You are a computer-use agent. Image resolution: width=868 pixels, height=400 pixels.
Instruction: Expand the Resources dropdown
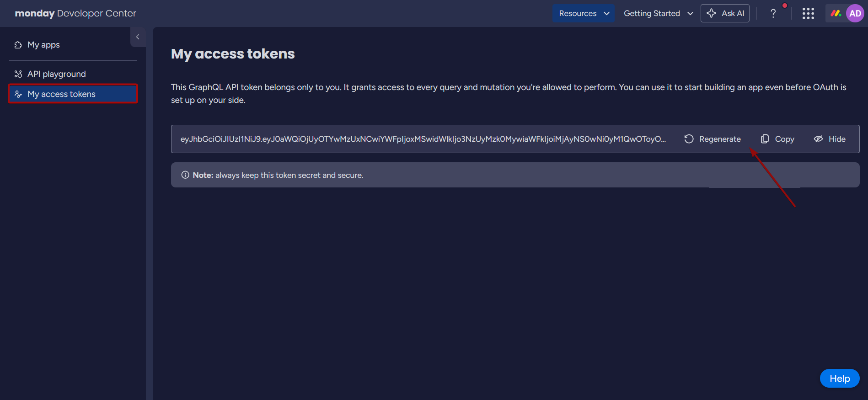pos(583,13)
